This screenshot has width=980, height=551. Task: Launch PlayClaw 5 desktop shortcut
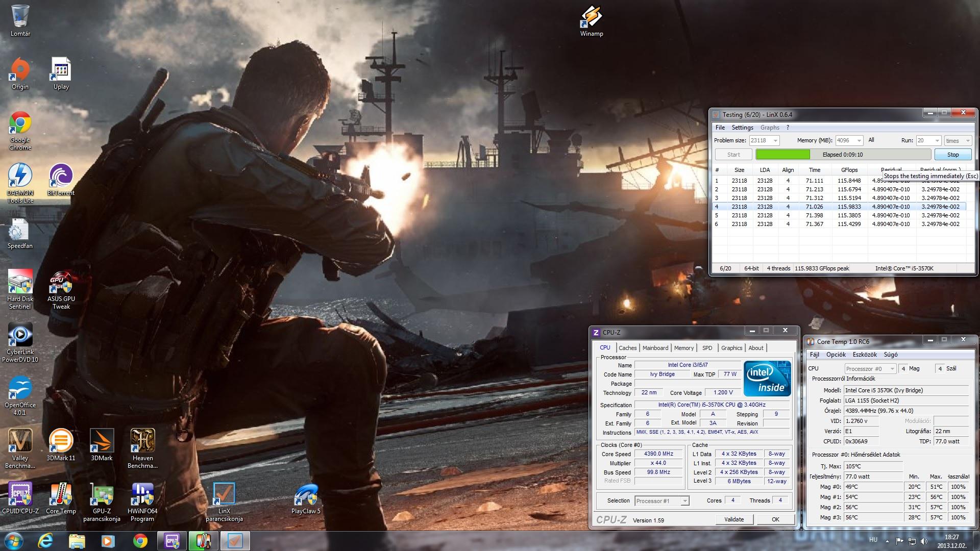tap(306, 498)
